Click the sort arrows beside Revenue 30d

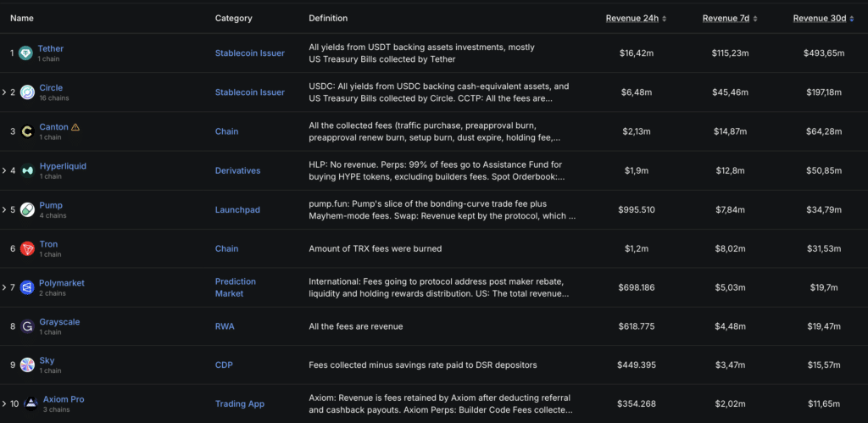click(852, 19)
